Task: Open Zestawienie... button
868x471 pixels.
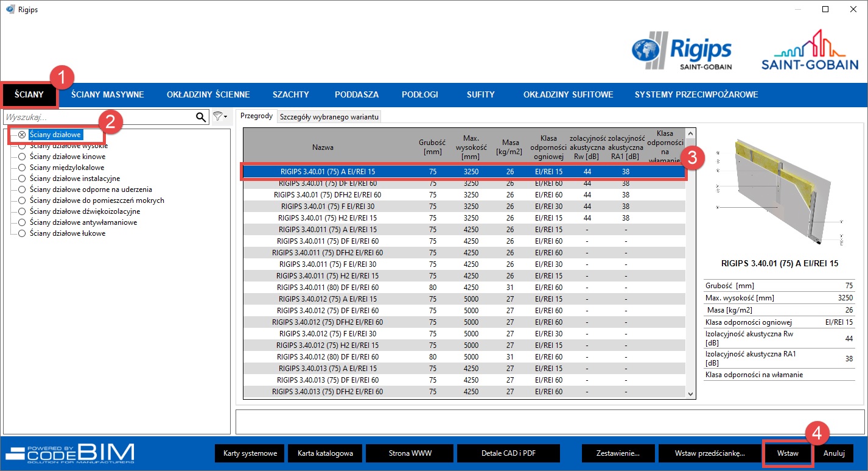Action: click(x=618, y=453)
